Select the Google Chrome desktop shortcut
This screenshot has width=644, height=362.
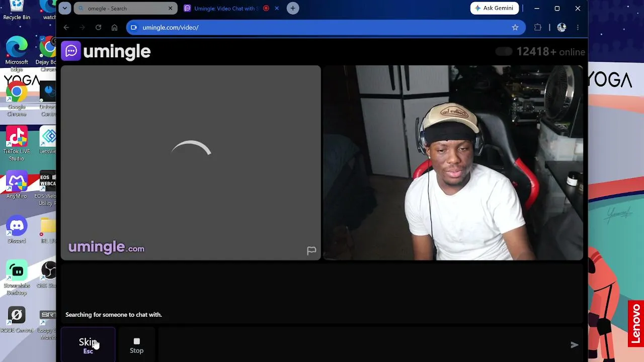[x=17, y=100]
